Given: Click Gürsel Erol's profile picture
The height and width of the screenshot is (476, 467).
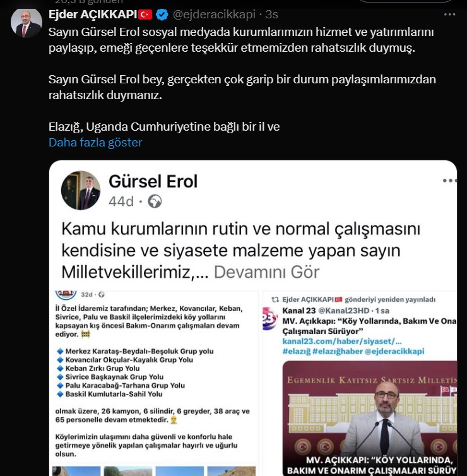Looking at the screenshot, I should coord(81,191).
